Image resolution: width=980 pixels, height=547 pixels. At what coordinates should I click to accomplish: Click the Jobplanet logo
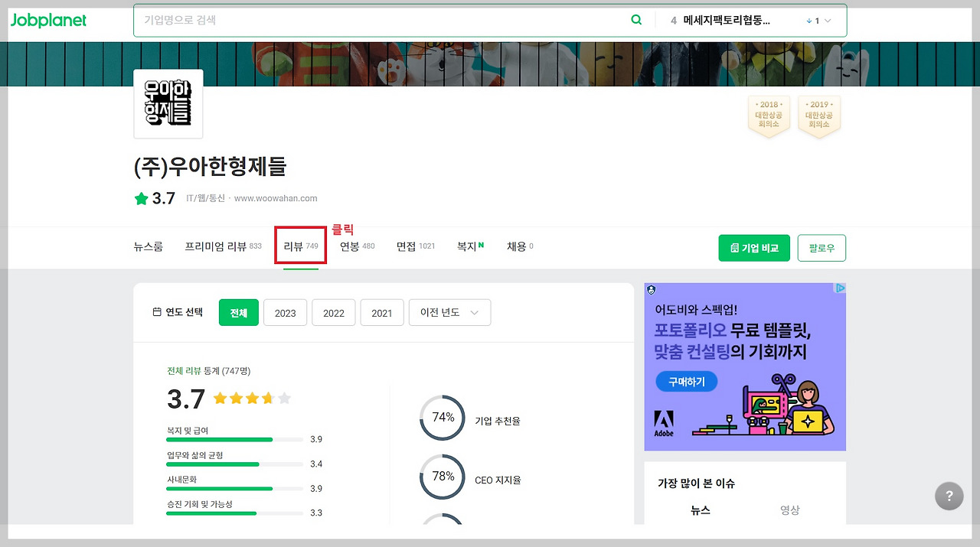pos(48,20)
